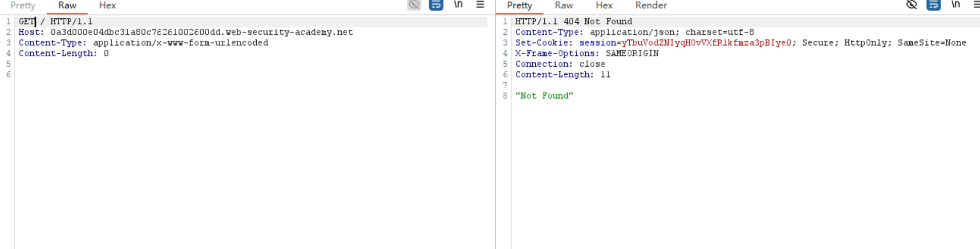Click the crossed-eye icon in response panel
980x249 pixels.
[911, 5]
